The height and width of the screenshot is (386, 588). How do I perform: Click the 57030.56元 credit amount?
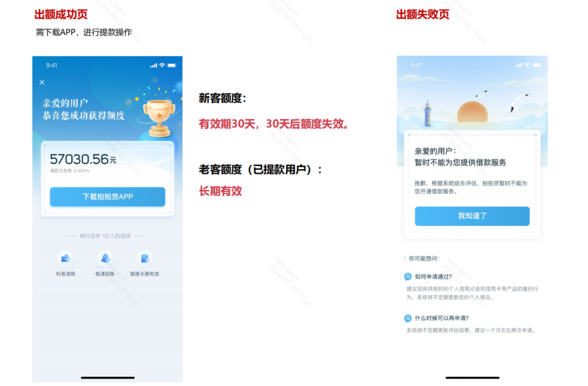(x=83, y=159)
